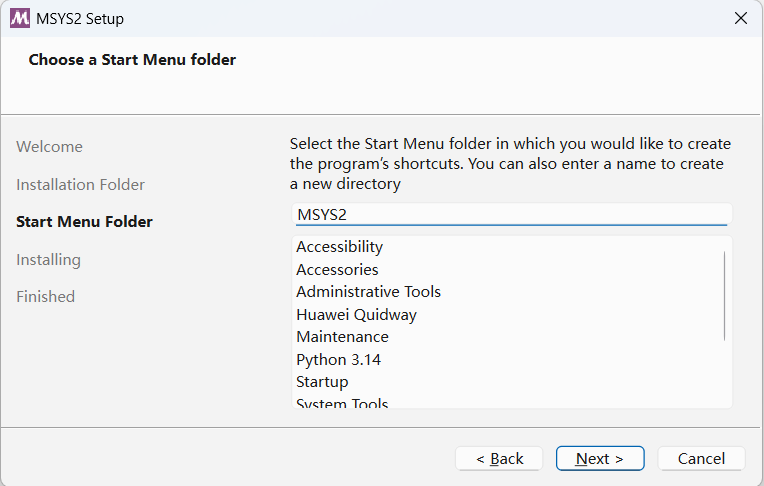The image size is (764, 486).
Task: Select the Start Menu Folder step
Action: (84, 222)
